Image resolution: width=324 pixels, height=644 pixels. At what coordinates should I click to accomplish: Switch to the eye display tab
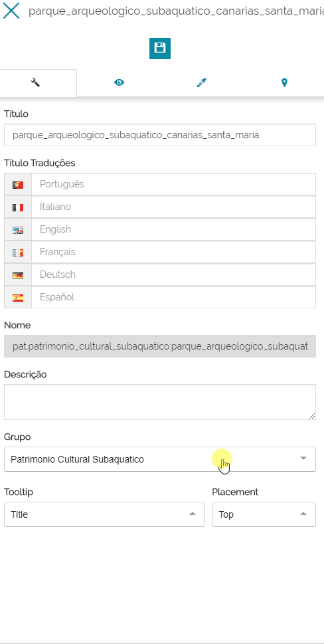click(x=119, y=83)
